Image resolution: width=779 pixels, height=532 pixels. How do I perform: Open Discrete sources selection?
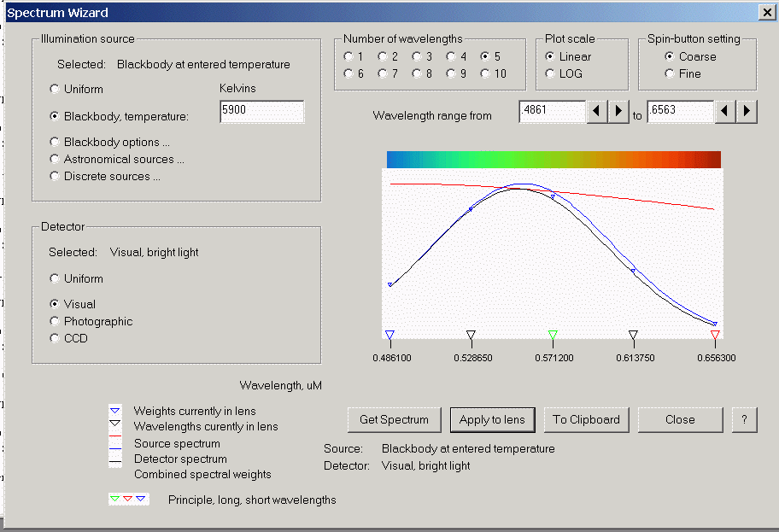[56, 176]
